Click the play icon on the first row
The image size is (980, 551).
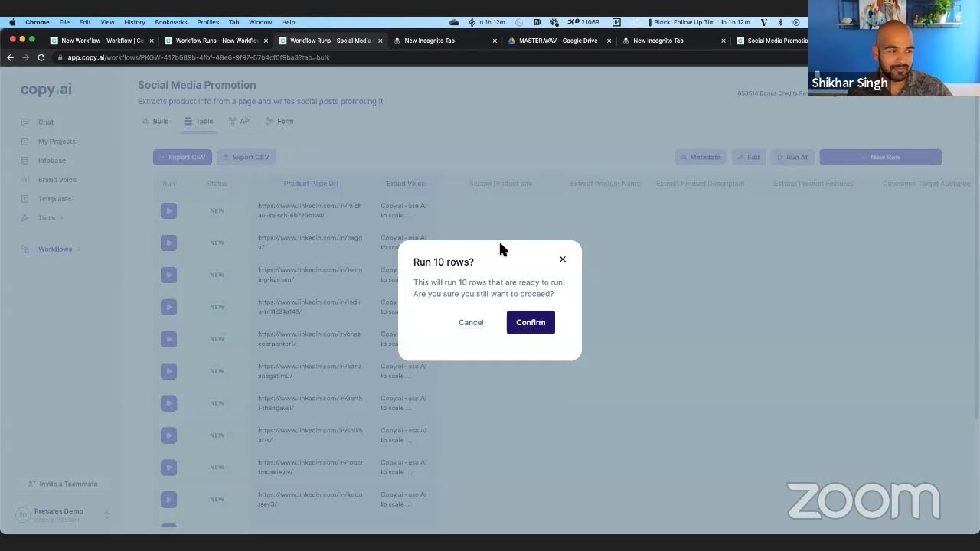[x=168, y=210]
